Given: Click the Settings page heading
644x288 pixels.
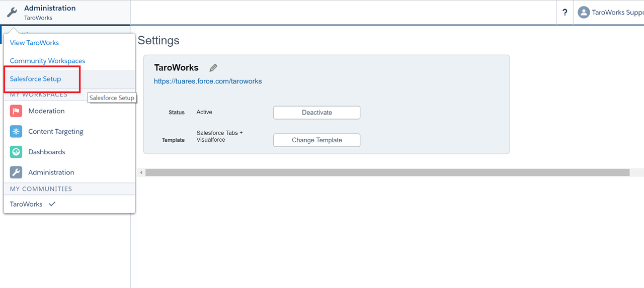Looking at the screenshot, I should tap(158, 41).
